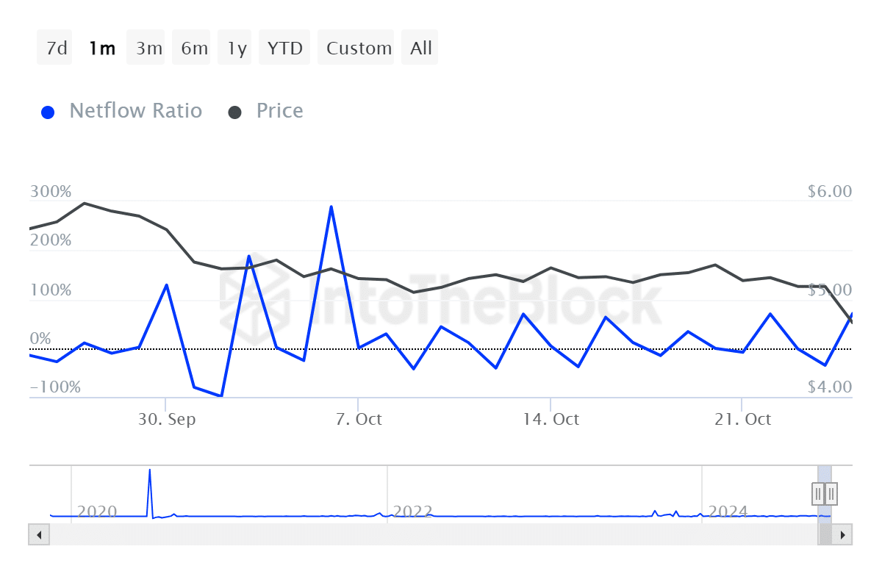Screen dimensions: 882x588
Task: Toggle the Price series dot
Action: coord(235,112)
